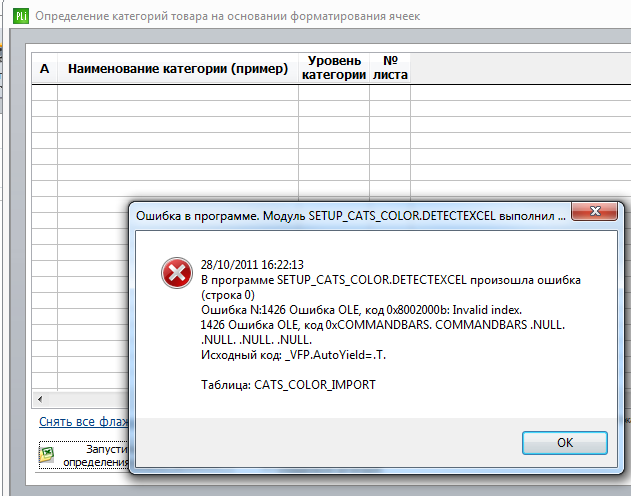Click the error dialog title bar text
The image size is (631, 496).
click(351, 216)
